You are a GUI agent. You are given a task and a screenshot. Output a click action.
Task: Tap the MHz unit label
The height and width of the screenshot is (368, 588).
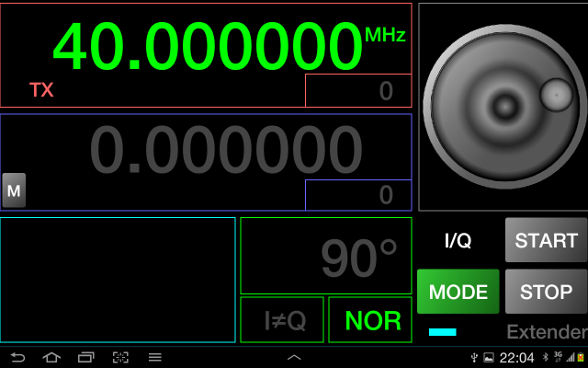(x=385, y=35)
